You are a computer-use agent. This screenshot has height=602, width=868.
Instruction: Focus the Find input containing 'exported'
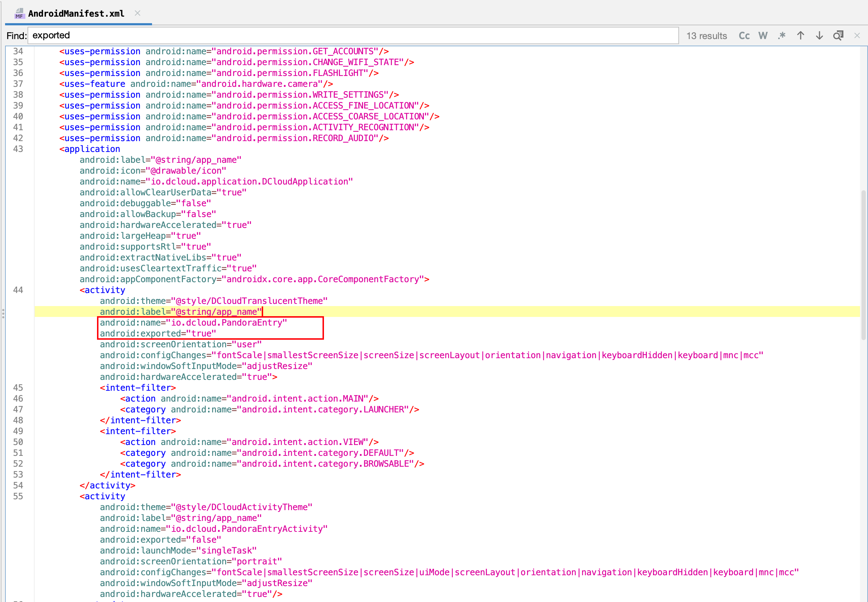coord(353,35)
